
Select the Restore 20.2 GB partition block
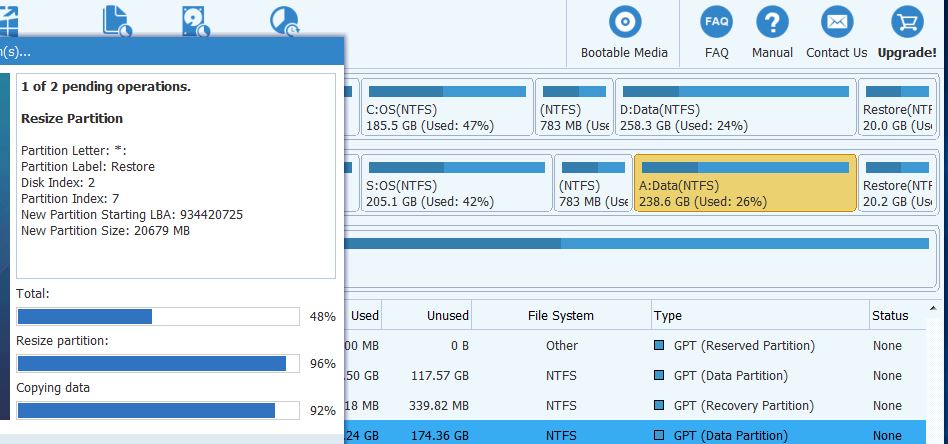click(x=898, y=183)
